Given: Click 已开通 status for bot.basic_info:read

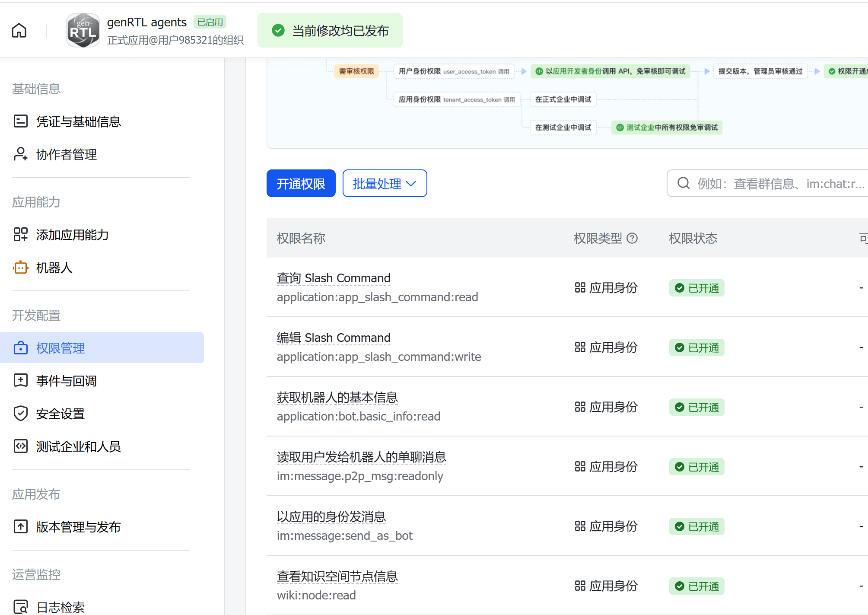Looking at the screenshot, I should (697, 407).
